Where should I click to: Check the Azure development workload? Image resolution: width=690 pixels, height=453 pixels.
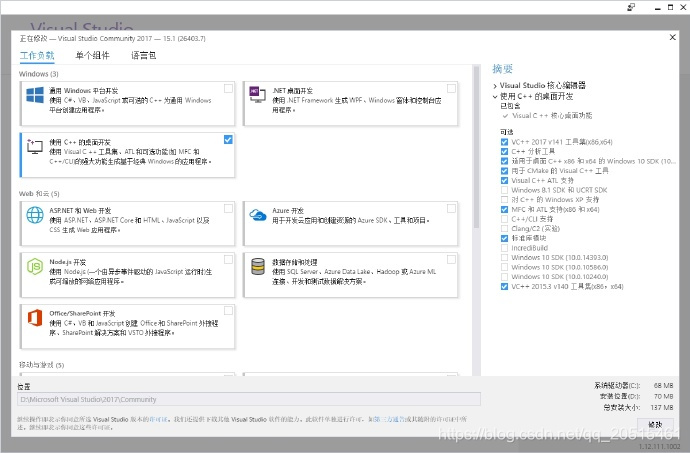click(x=451, y=208)
